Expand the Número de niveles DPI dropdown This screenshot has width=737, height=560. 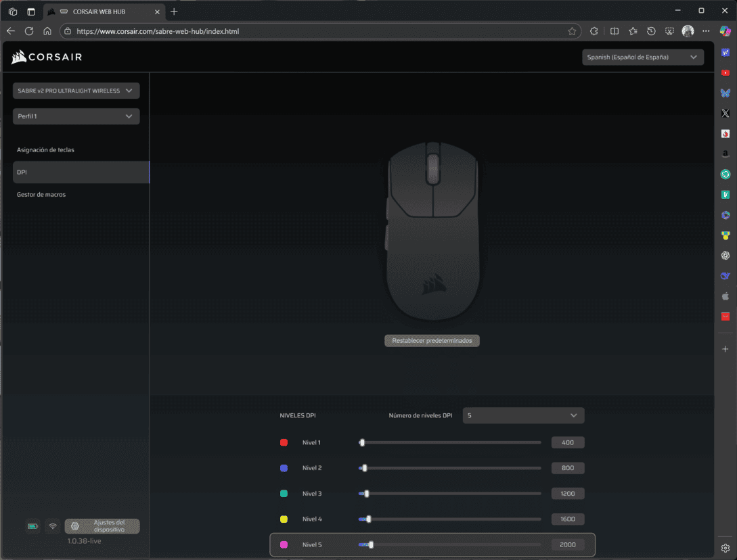click(x=523, y=415)
